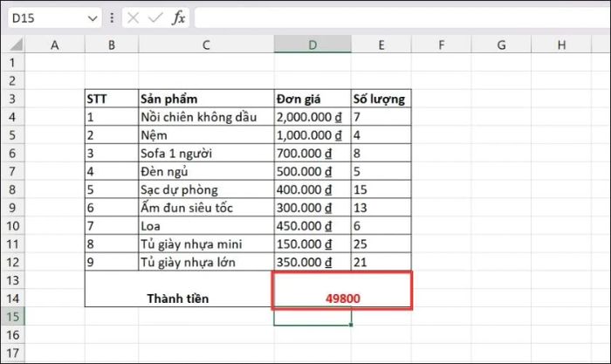611x364 pixels.
Task: Select column F header
Action: click(x=441, y=45)
